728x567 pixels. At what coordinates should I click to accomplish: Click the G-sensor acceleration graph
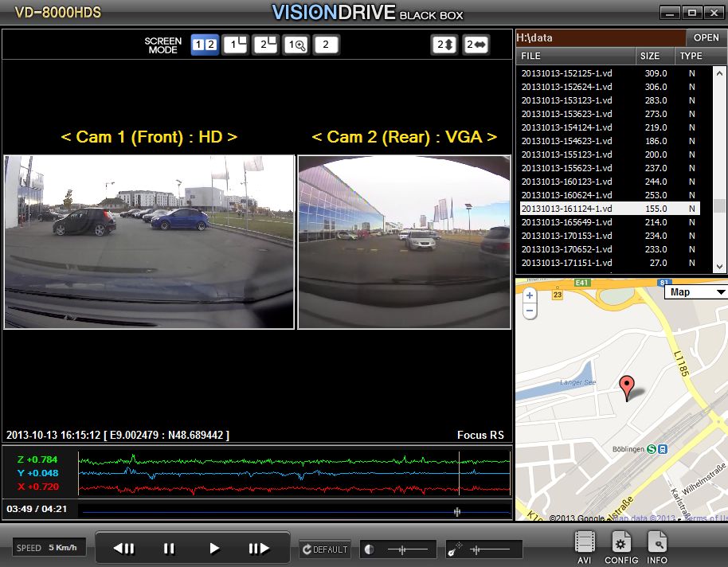[x=295, y=474]
